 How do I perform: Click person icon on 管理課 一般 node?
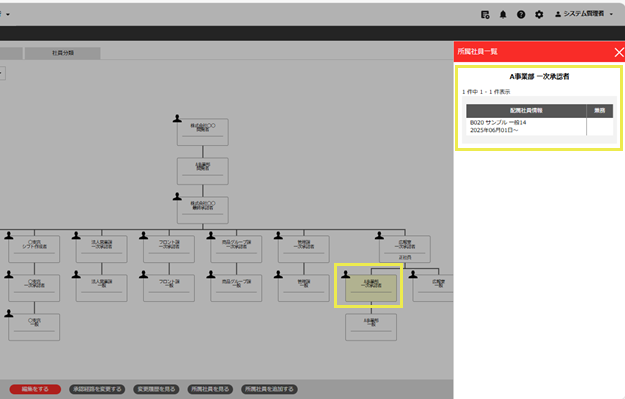coord(278,275)
